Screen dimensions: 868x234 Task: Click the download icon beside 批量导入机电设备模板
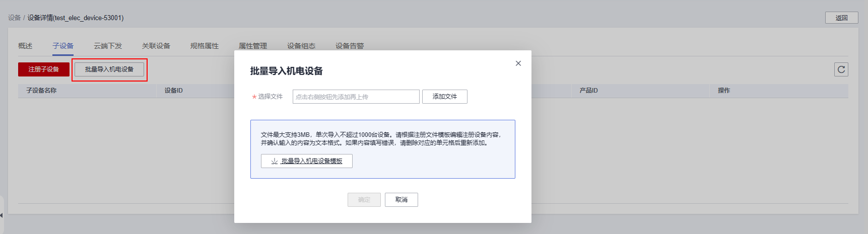pyautogui.click(x=275, y=161)
